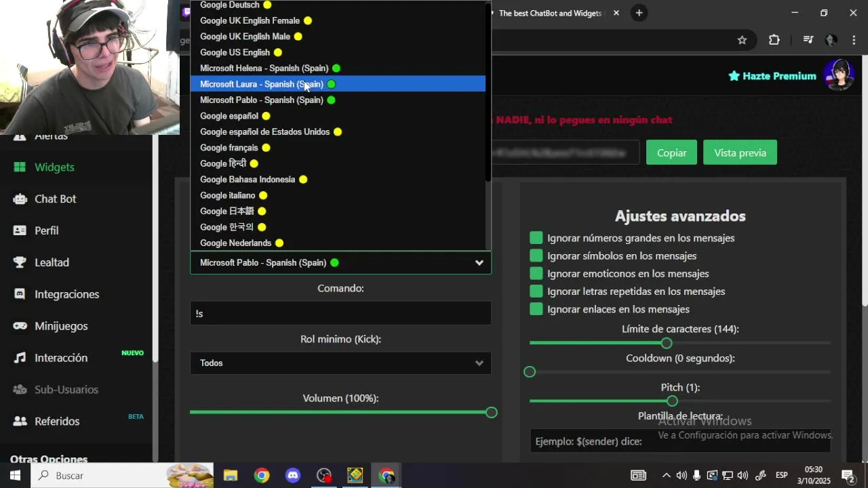
Task: Choose Google español de Estados Unidos
Action: click(338, 131)
